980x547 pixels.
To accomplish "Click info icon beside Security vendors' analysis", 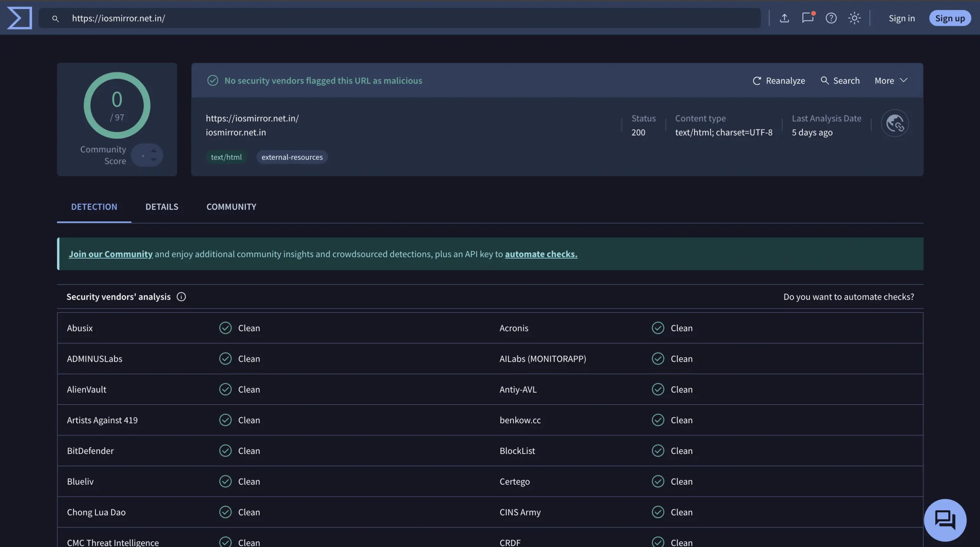I will 181,297.
